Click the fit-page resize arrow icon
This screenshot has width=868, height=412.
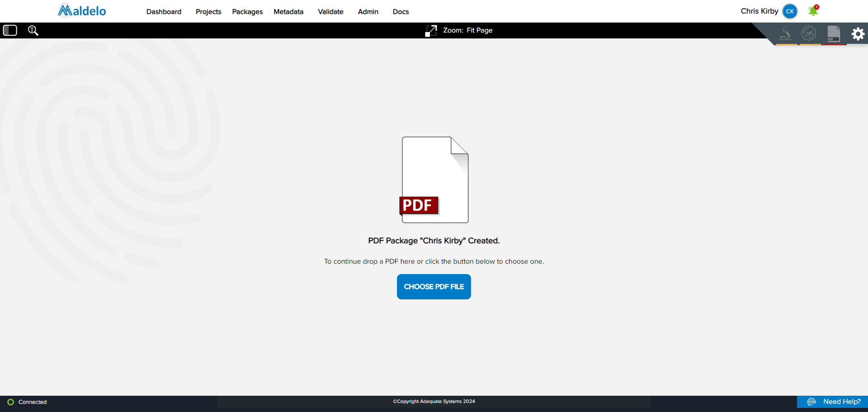[431, 31]
